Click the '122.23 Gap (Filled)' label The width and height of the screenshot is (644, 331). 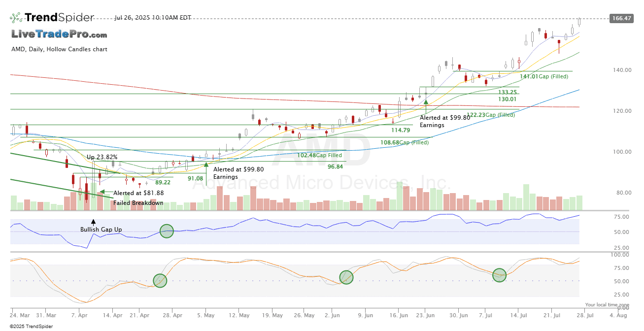tap(491, 115)
